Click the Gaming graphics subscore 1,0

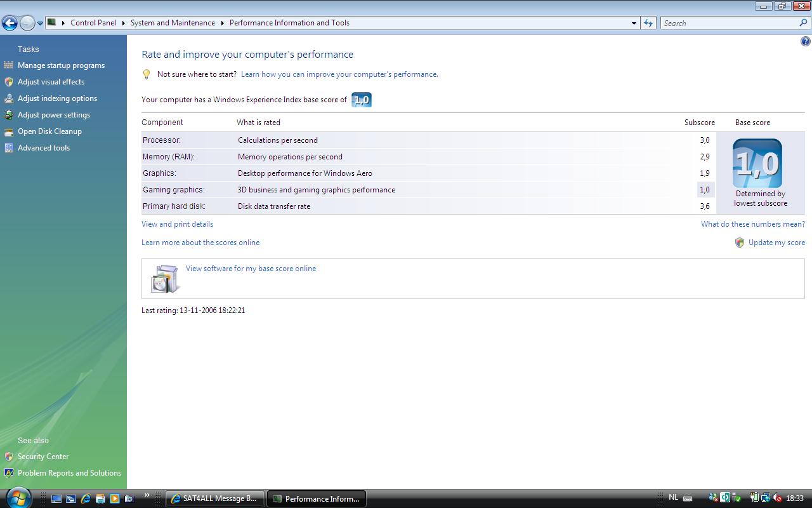705,190
